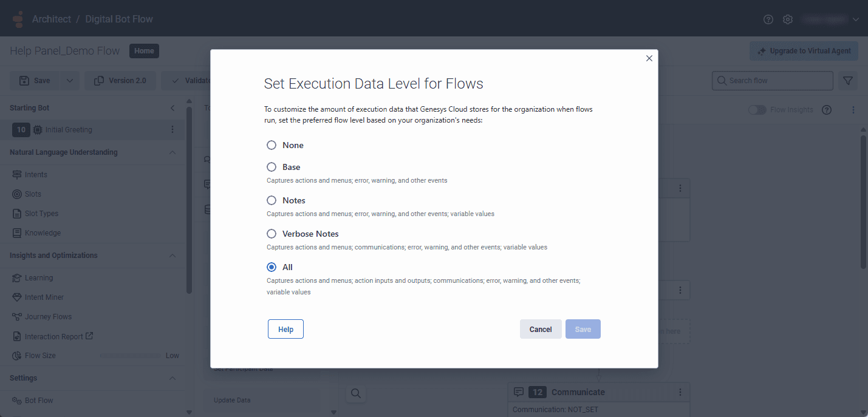Choose the Verbose Notes radio option

[271, 233]
